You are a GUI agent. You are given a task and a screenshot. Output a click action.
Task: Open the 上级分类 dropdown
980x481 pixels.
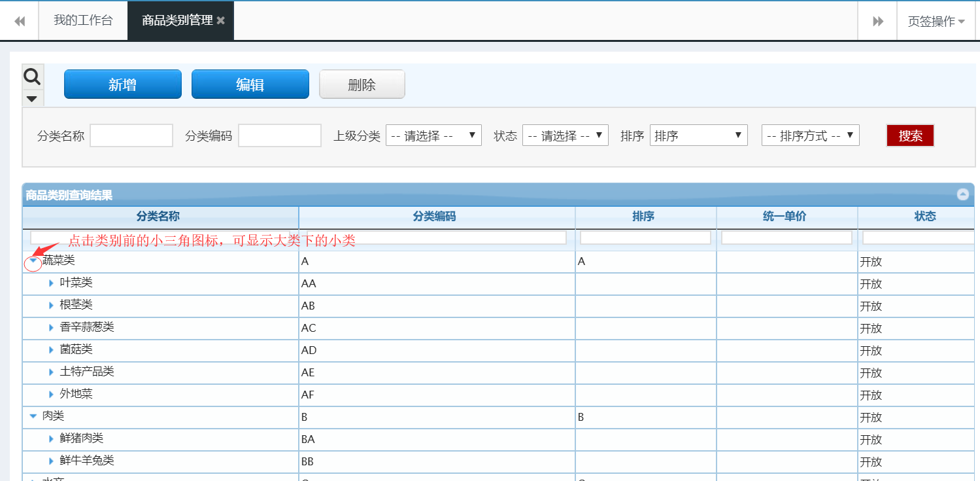pyautogui.click(x=433, y=135)
